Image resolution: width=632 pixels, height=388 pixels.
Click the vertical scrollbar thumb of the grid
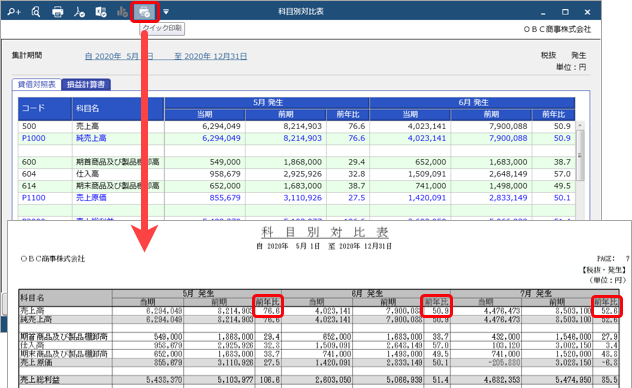(580, 155)
